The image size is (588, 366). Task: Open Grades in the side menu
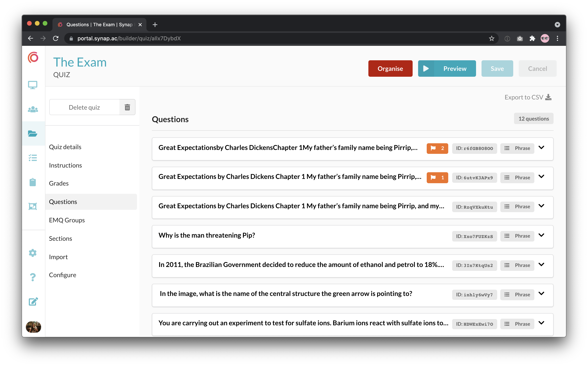point(59,183)
